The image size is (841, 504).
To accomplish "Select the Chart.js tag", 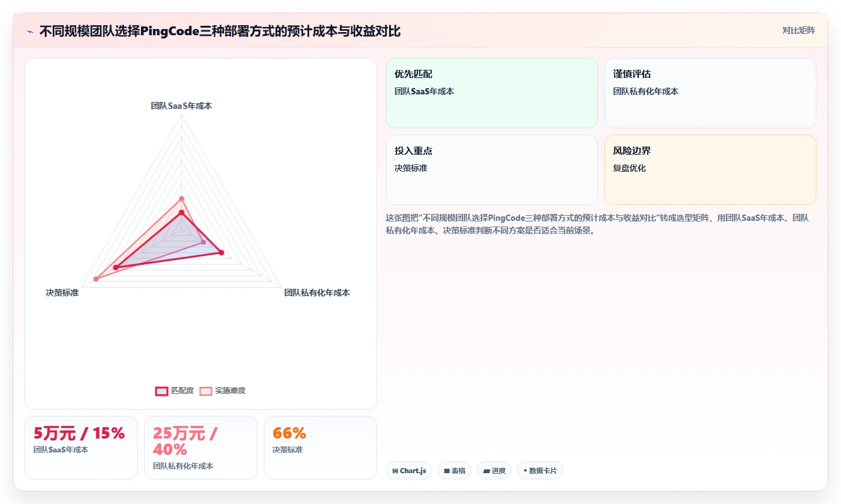I will 409,471.
